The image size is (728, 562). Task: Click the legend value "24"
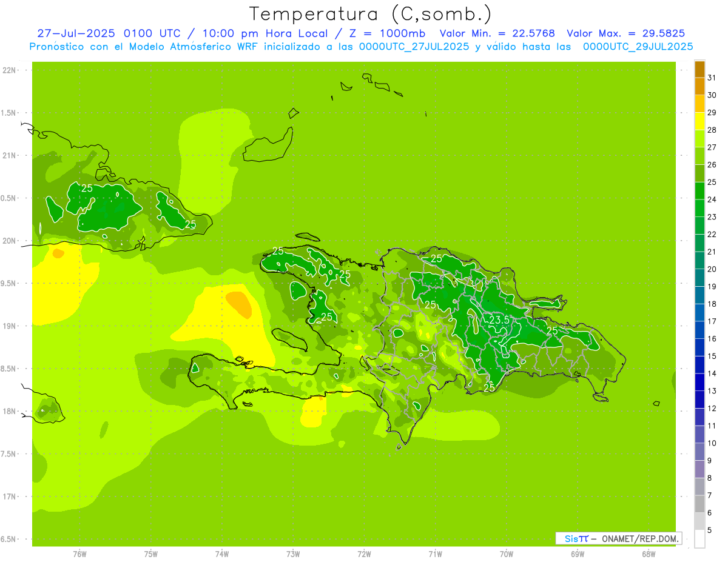coord(712,199)
